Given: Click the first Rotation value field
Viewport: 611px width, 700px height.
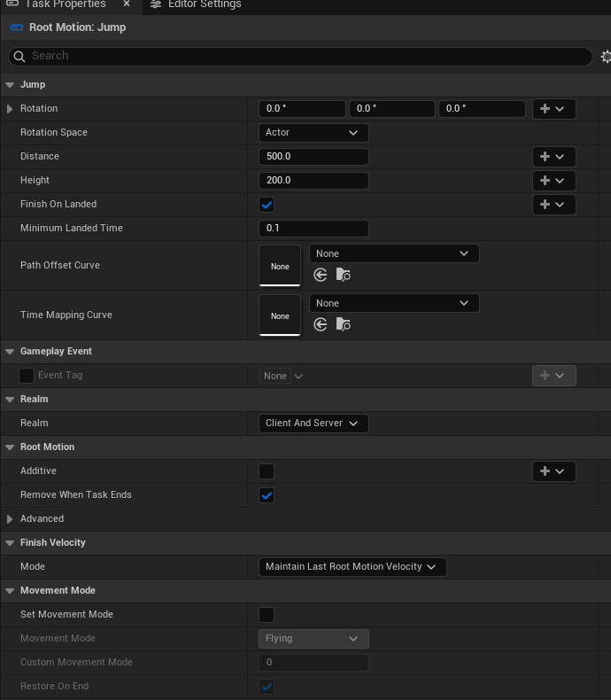Looking at the screenshot, I should coord(302,109).
